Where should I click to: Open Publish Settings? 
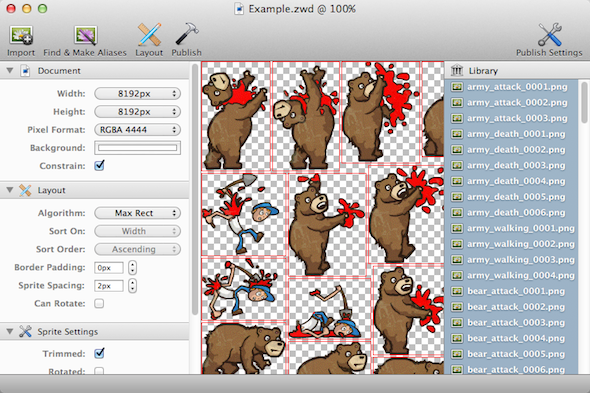pyautogui.click(x=549, y=35)
